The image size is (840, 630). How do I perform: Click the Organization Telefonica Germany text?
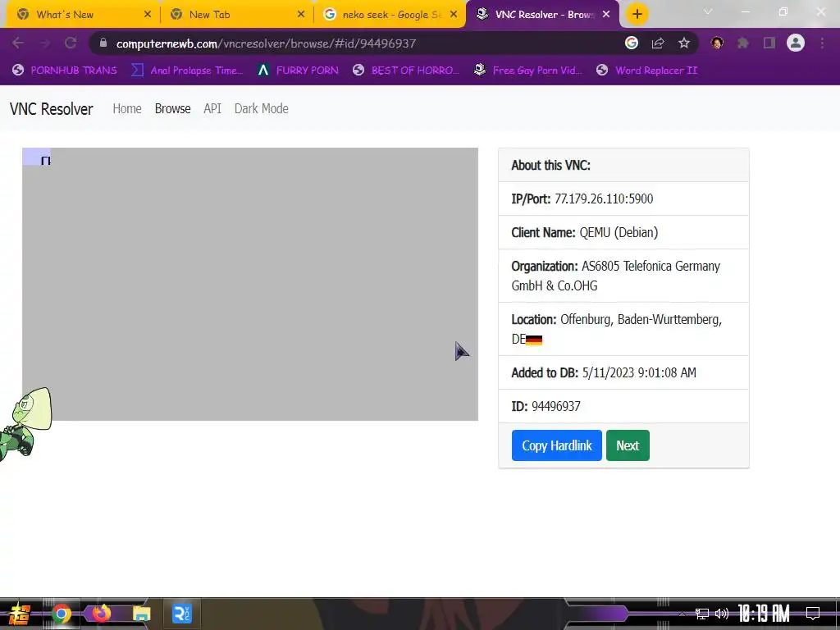(x=616, y=276)
